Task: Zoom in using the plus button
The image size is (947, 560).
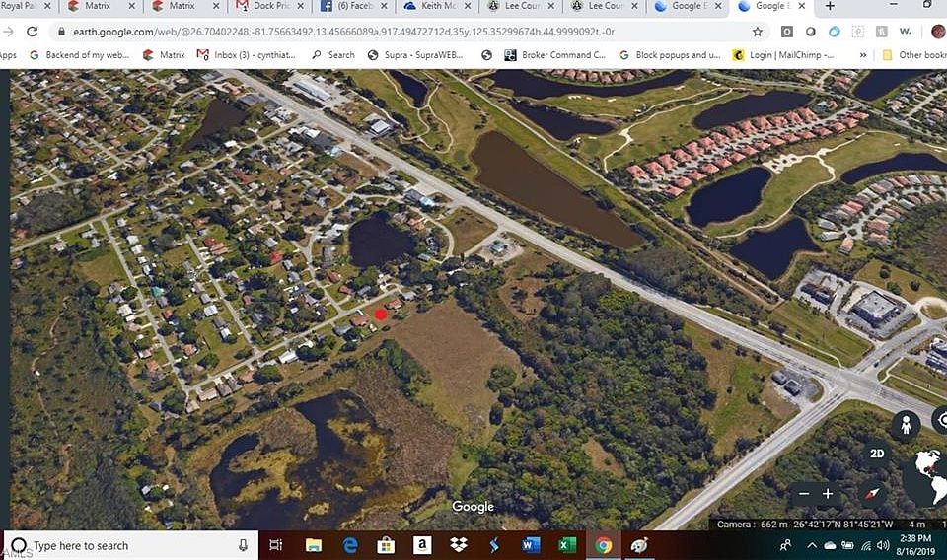Action: tap(828, 494)
